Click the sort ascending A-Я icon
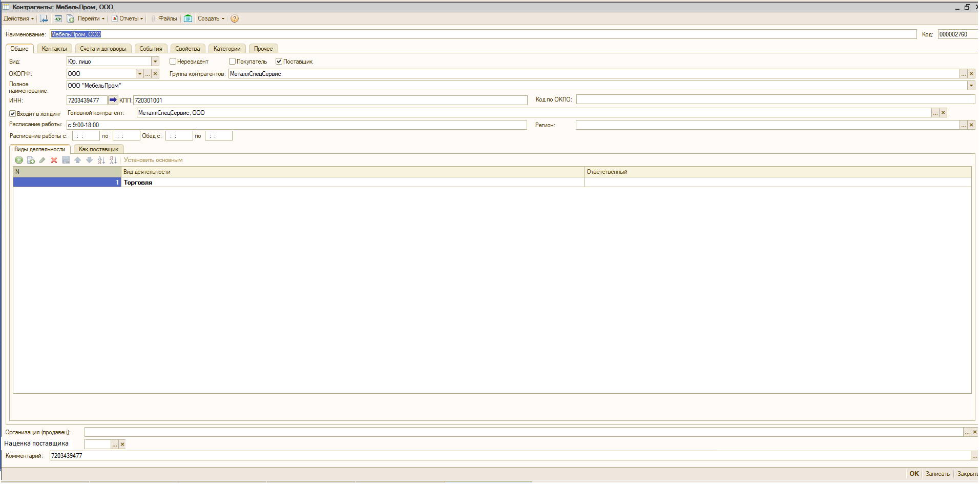This screenshot has height=484, width=980. pos(101,160)
